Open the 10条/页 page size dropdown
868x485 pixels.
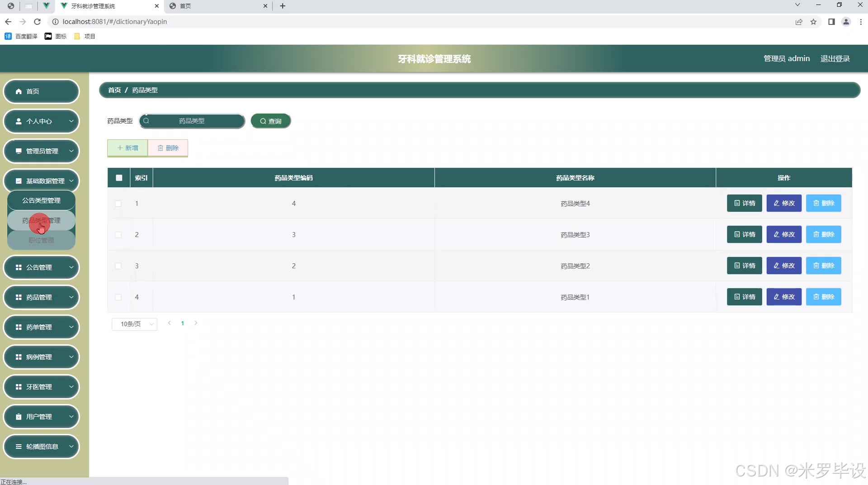(134, 324)
